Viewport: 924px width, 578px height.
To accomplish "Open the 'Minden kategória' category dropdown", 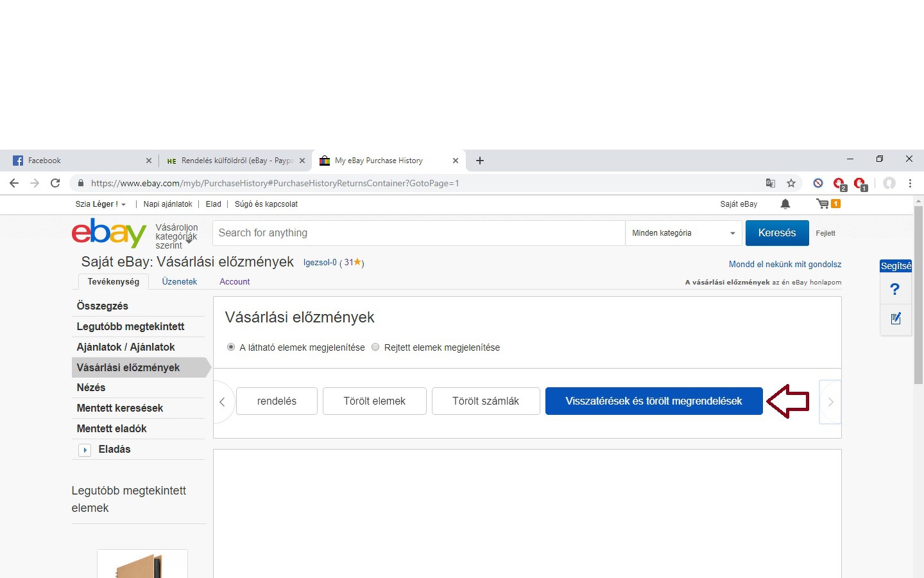I will 683,233.
